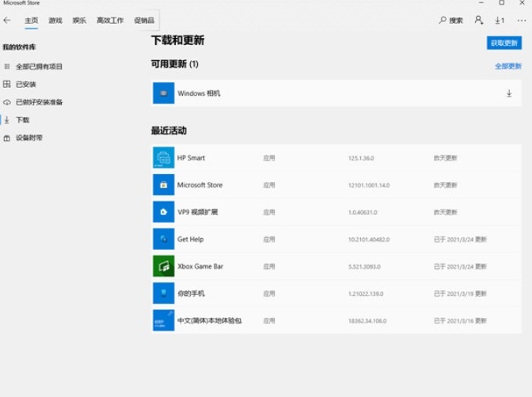Download the Windows 相机 update arrow
This screenshot has height=397, width=532.
[x=509, y=93]
